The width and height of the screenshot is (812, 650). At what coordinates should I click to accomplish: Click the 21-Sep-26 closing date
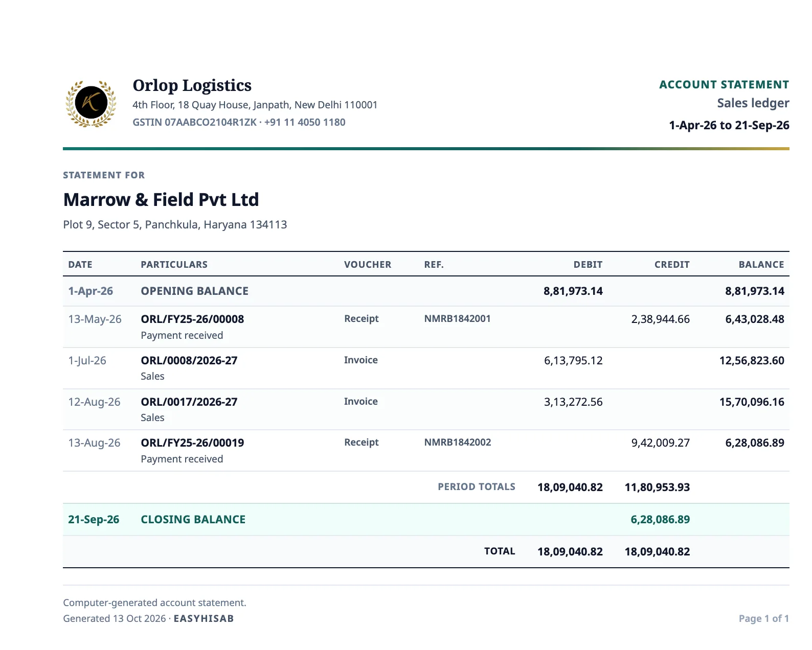point(94,520)
